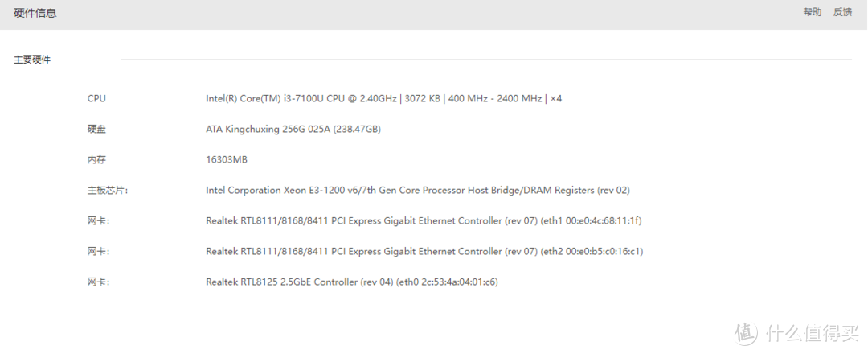Click the 硬件信息 page title
Viewport: 868px width, 354px height.
pyautogui.click(x=35, y=13)
